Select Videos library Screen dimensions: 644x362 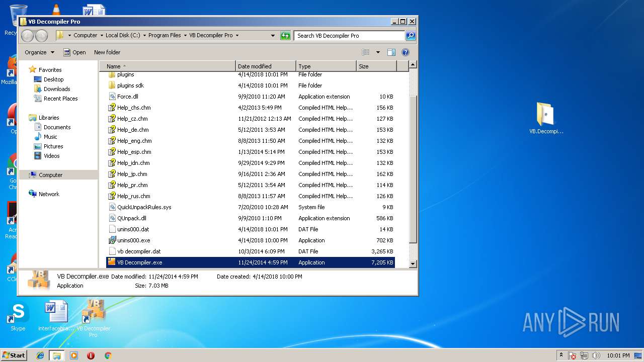click(x=47, y=156)
